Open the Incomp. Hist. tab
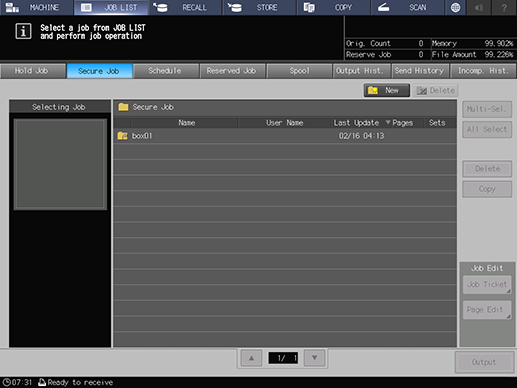517x388 pixels. (x=483, y=71)
